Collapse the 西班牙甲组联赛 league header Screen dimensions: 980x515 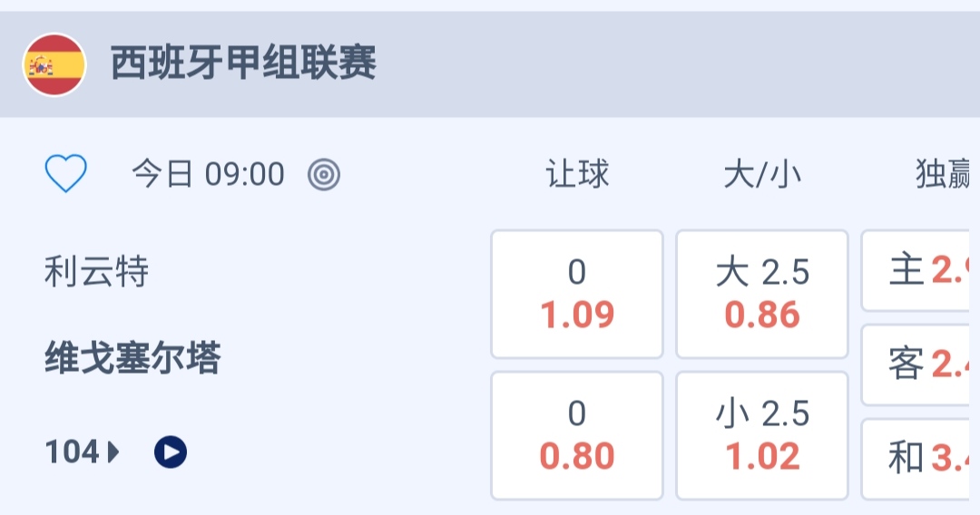243,64
